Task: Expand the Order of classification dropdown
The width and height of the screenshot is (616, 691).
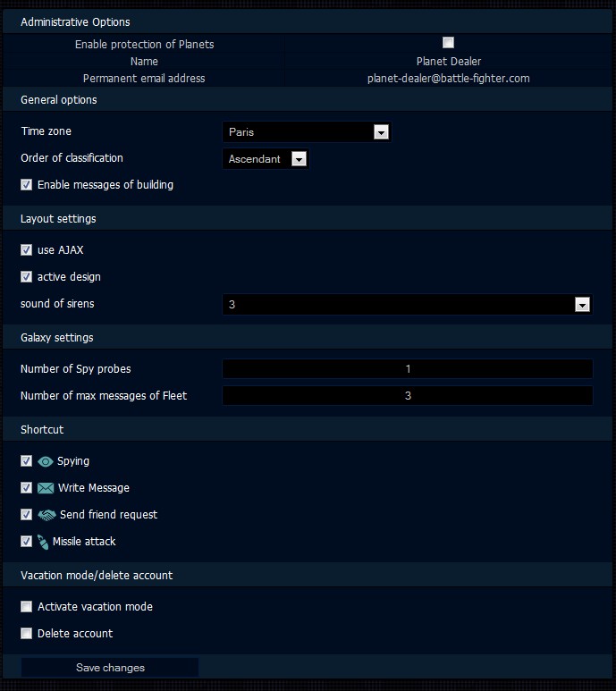Action: pyautogui.click(x=265, y=159)
